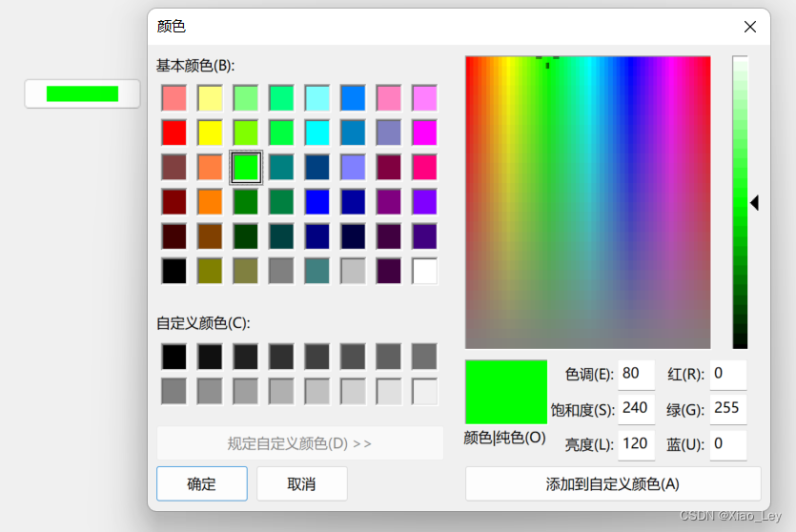This screenshot has height=532, width=796.
Task: Click the 颜色|纯色 preview box
Action: 506,392
